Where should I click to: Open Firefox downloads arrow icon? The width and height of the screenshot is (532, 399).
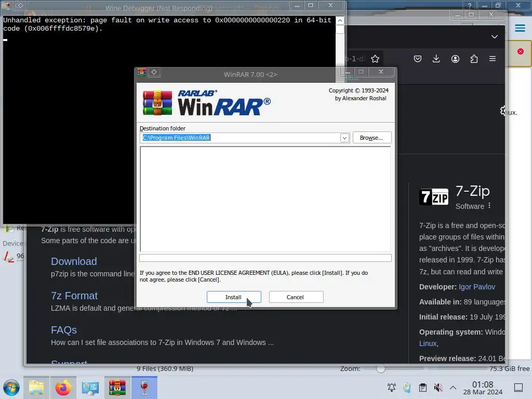pyautogui.click(x=436, y=59)
